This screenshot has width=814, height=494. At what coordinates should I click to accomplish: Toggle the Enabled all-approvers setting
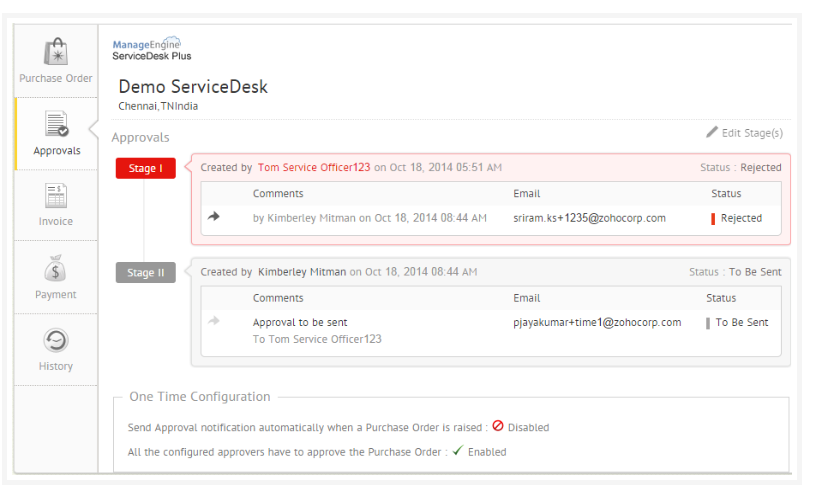pos(457,451)
